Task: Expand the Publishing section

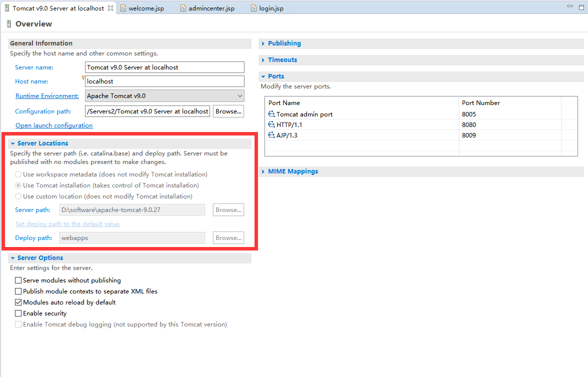Action: click(x=263, y=43)
